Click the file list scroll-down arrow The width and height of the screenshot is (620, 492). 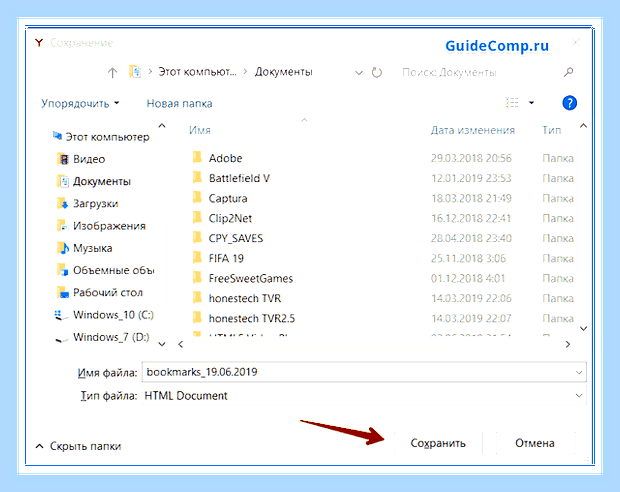click(x=583, y=329)
